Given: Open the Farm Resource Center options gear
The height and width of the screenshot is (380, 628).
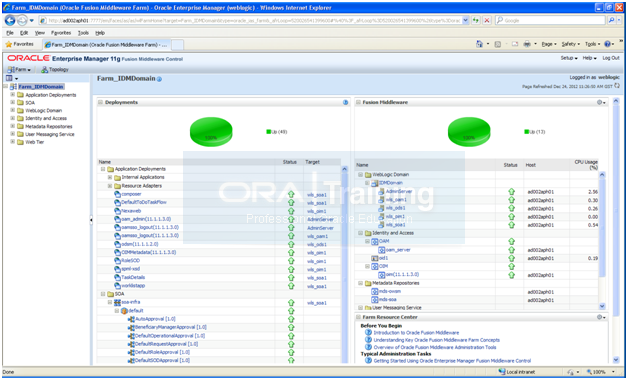Looking at the screenshot, I should pos(601,317).
